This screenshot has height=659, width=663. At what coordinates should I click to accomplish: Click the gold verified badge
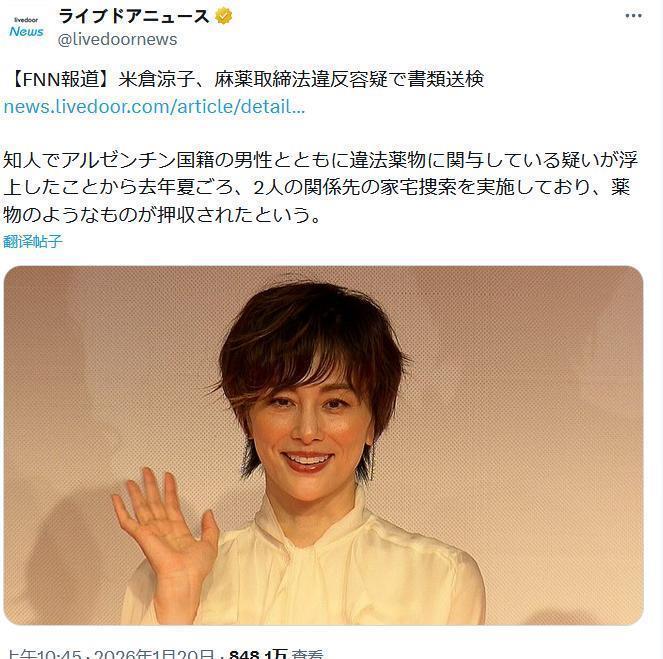[224, 16]
